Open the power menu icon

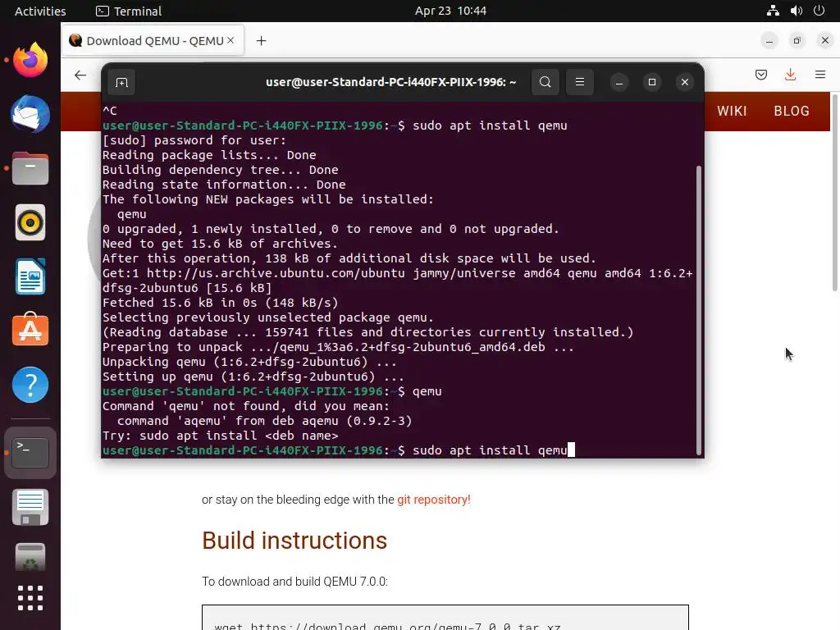click(819, 11)
